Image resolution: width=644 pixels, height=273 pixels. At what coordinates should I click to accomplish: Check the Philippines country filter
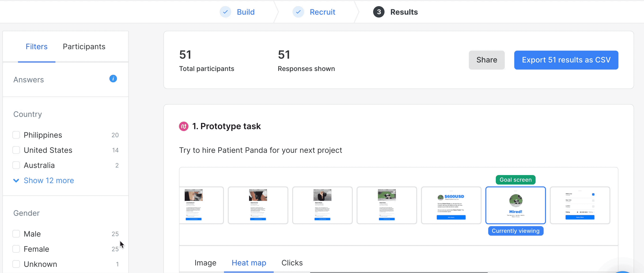click(x=16, y=135)
